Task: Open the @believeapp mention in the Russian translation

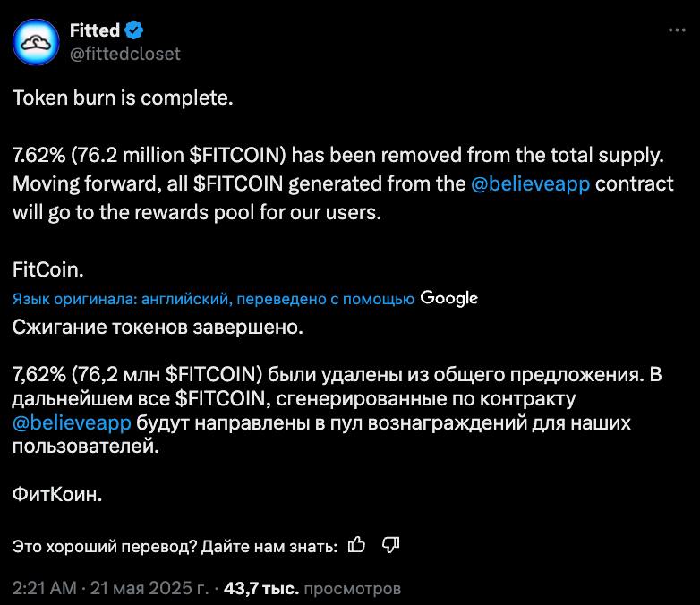Action: 72,422
